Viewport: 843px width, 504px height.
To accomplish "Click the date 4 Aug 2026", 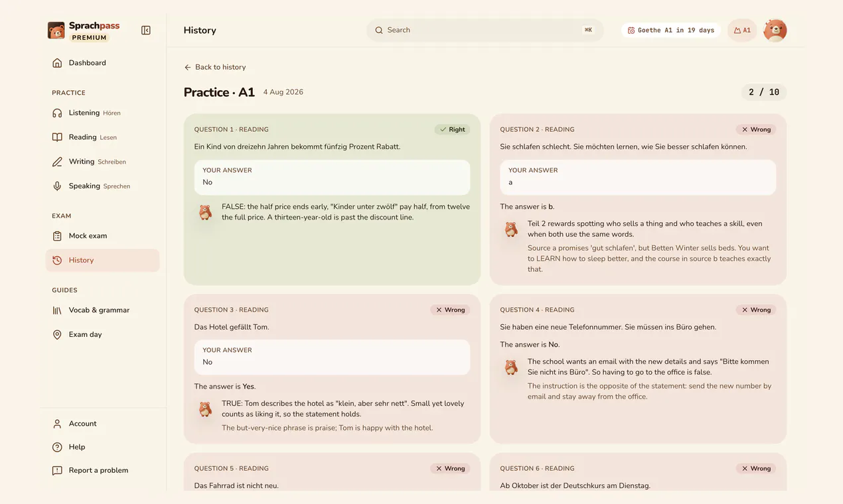I will click(x=283, y=93).
